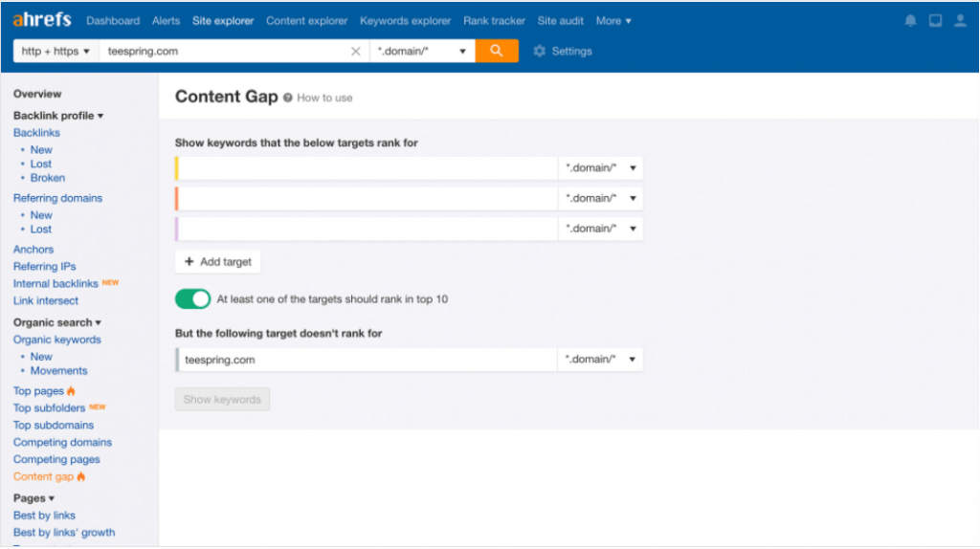980x549 pixels.
Task: Open the More menu in the top nav
Action: [x=613, y=21]
